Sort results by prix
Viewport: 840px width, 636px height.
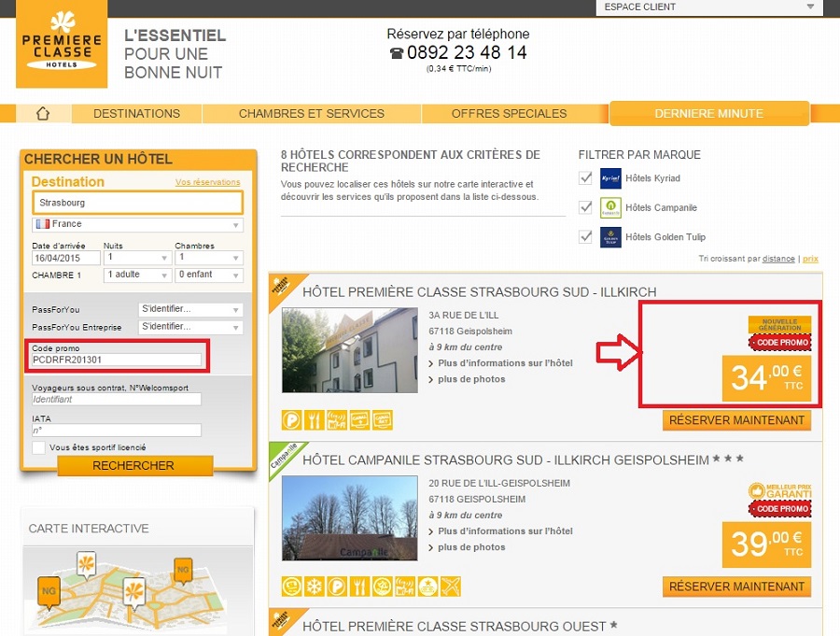[x=810, y=259]
